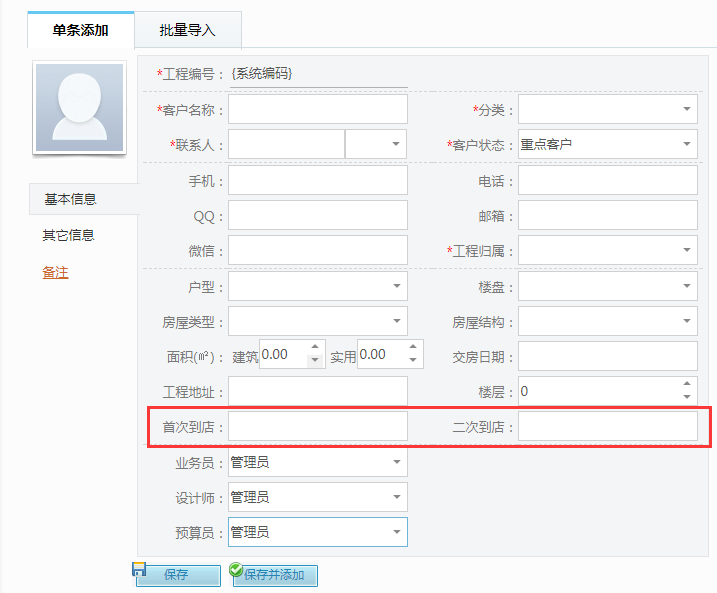The image size is (717, 593).
Task: Click the 手机 input field
Action: [x=317, y=180]
